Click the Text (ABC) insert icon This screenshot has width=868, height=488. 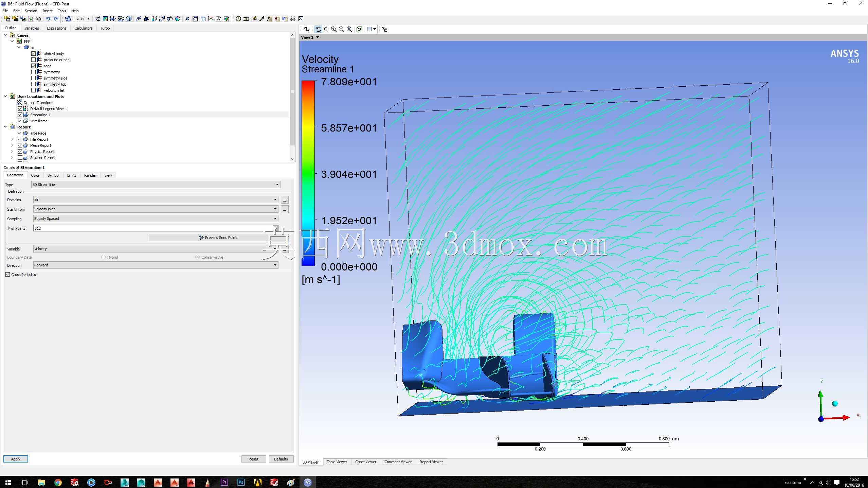point(138,19)
